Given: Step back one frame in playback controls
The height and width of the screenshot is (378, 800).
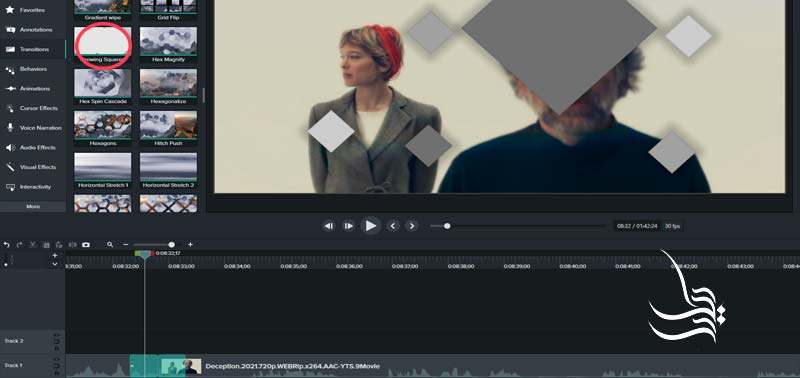Looking at the screenshot, I should (329, 225).
